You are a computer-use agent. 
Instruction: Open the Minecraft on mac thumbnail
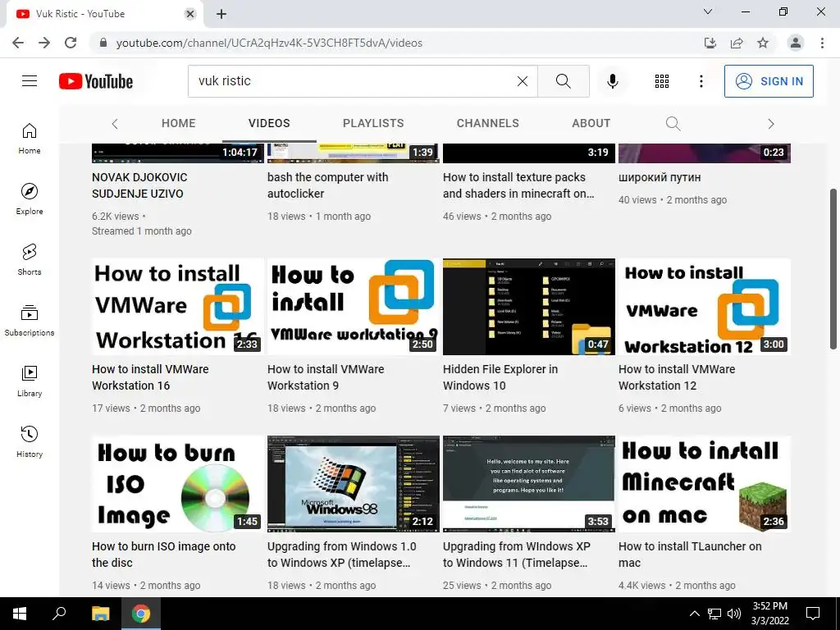705,484
